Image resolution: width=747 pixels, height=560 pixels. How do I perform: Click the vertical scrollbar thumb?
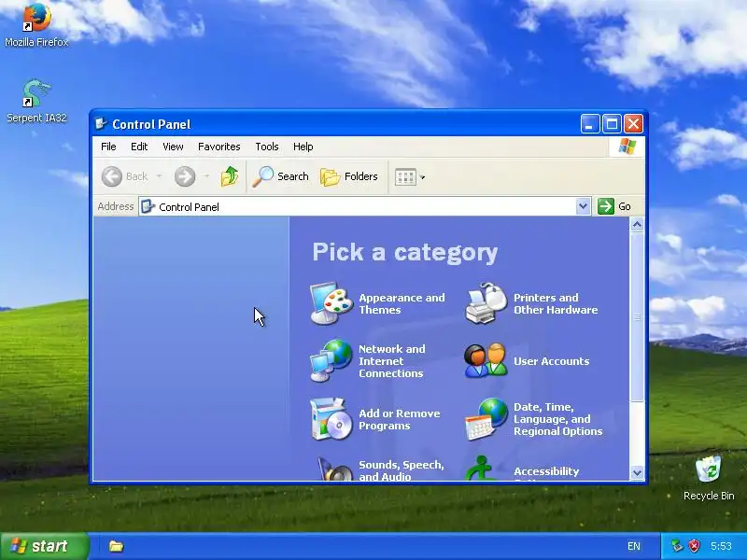(x=637, y=317)
